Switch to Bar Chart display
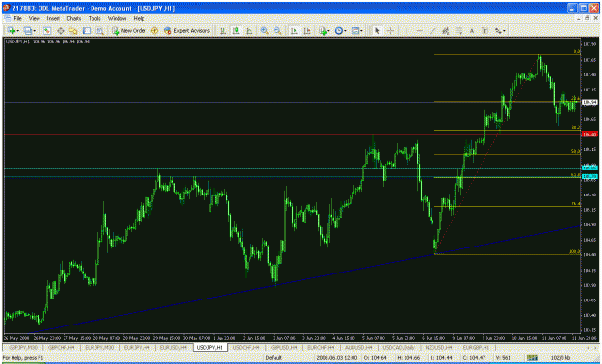 [x=222, y=31]
